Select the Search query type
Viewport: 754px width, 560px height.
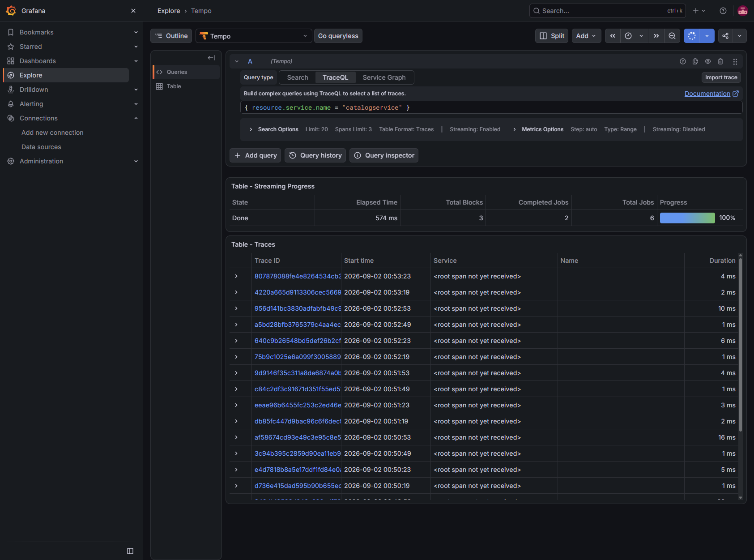[x=298, y=77]
